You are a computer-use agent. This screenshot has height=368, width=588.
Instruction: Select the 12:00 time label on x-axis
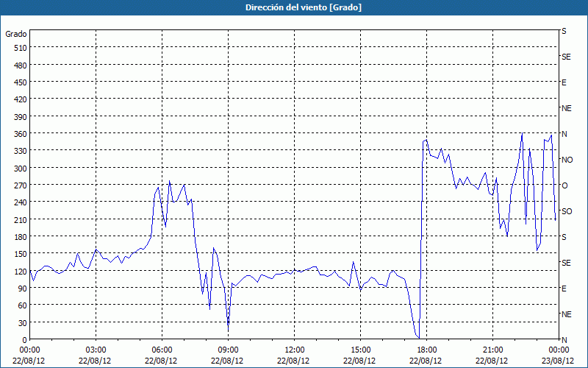point(295,350)
